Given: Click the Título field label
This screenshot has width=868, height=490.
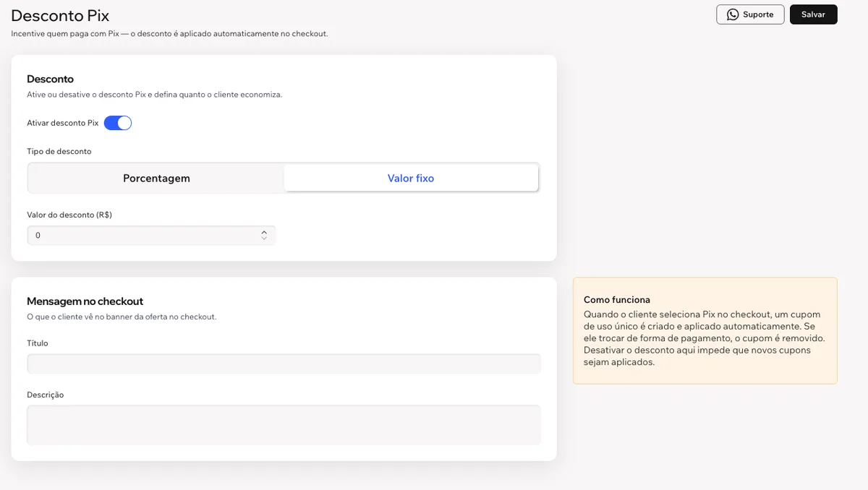Looking at the screenshot, I should [38, 343].
